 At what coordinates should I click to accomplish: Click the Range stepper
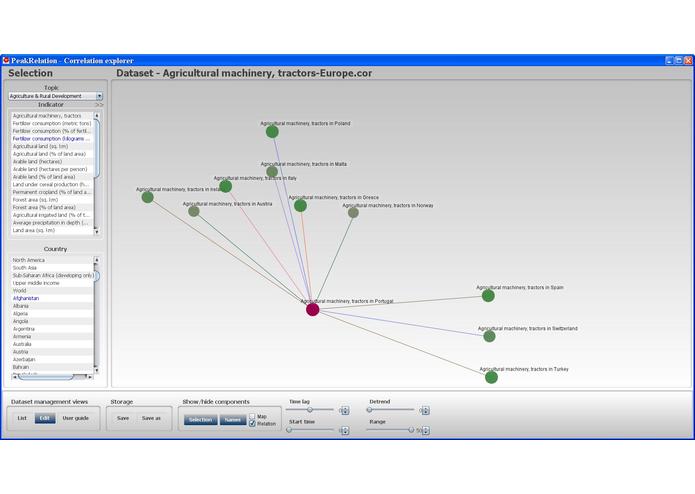tap(426, 430)
